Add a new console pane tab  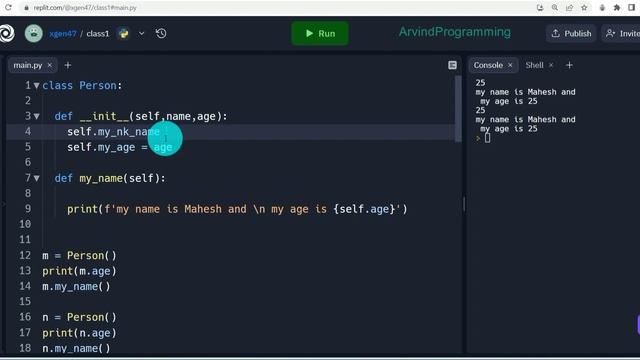pos(569,65)
